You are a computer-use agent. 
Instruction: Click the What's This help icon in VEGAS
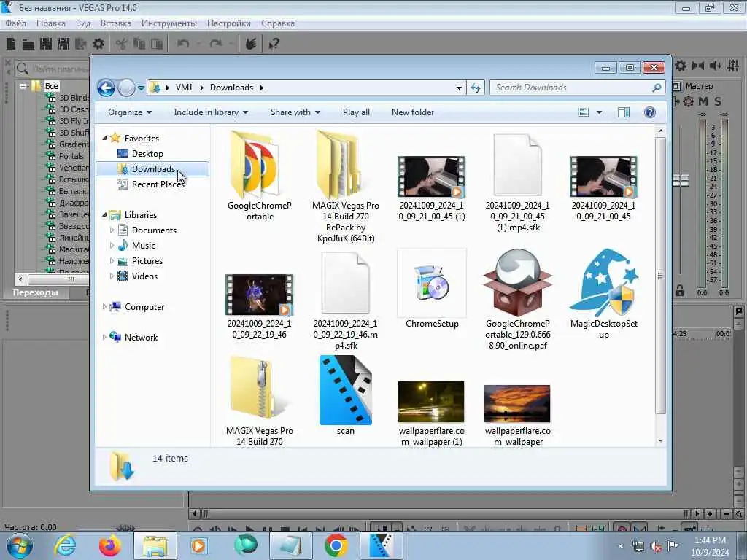click(274, 44)
